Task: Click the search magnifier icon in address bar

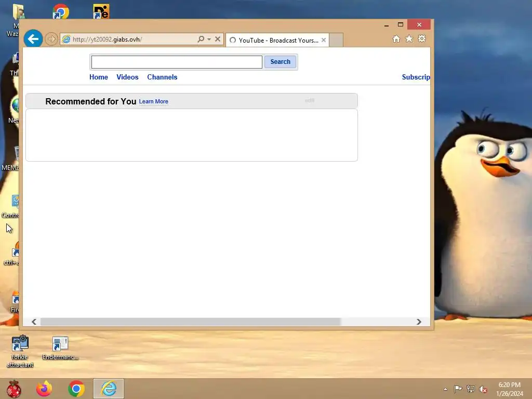Action: (x=201, y=39)
